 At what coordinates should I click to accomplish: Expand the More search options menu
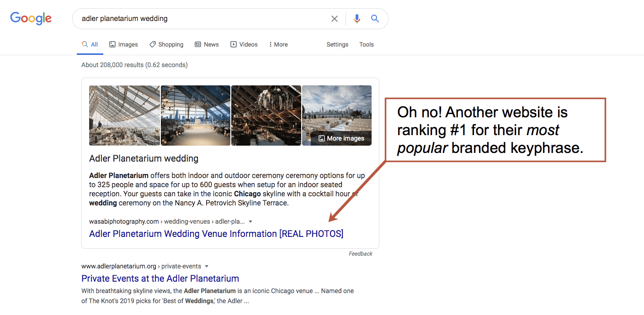(278, 44)
